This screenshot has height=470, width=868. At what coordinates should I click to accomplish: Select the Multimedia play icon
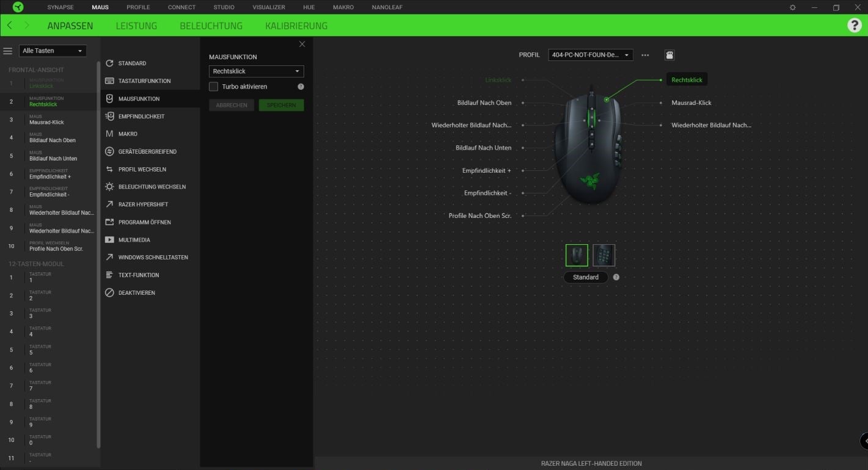[110, 240]
